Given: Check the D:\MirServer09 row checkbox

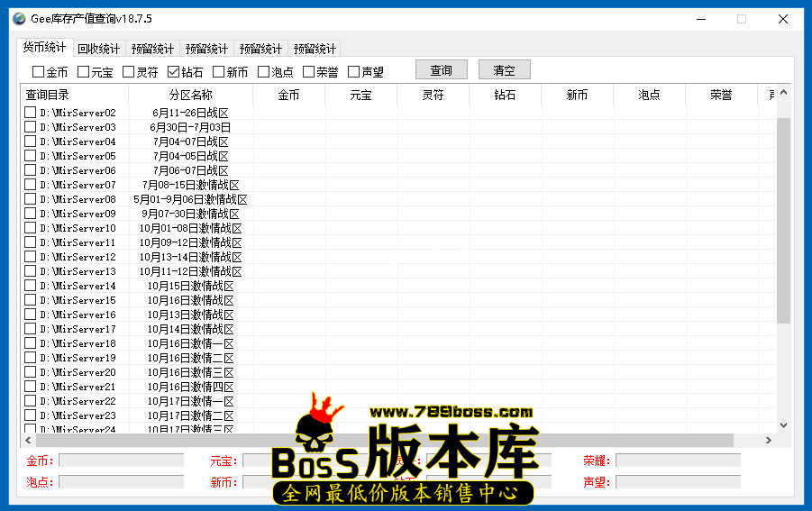Looking at the screenshot, I should coord(30,214).
